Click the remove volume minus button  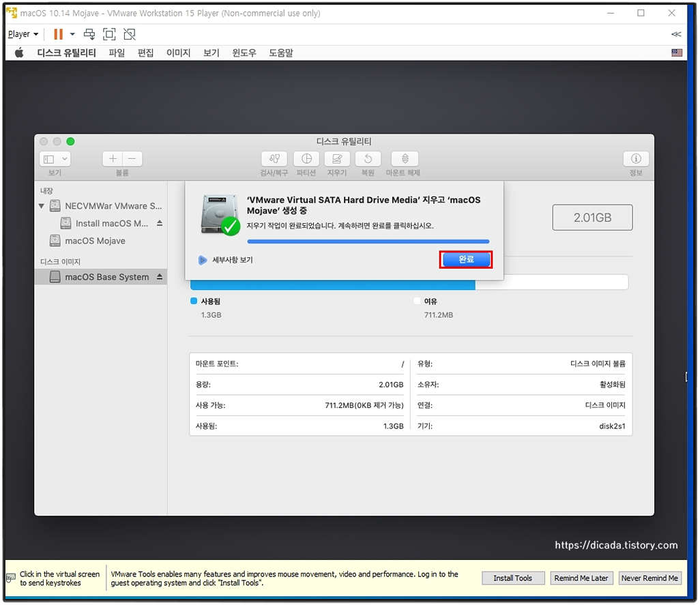coord(132,159)
